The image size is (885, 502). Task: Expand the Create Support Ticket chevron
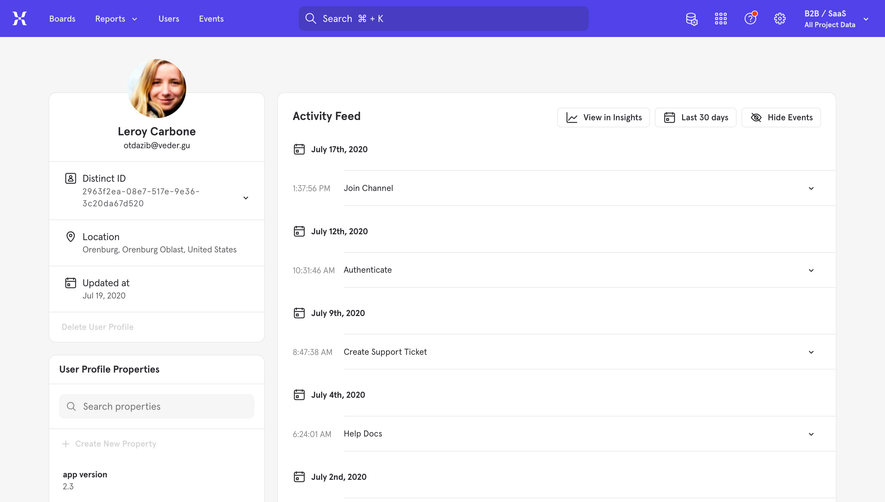(811, 352)
